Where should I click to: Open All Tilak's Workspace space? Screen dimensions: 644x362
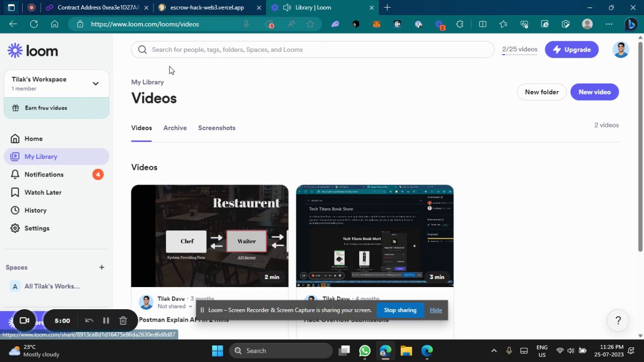coord(56,287)
